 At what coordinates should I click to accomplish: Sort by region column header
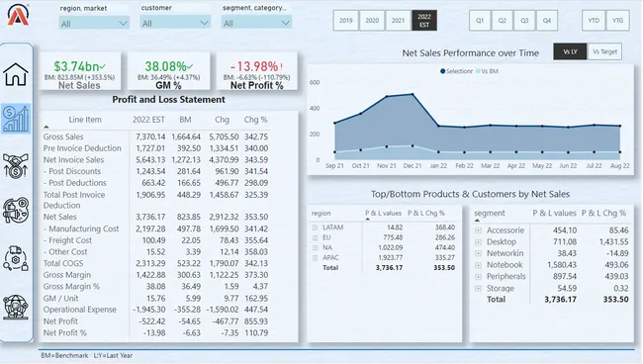(321, 213)
